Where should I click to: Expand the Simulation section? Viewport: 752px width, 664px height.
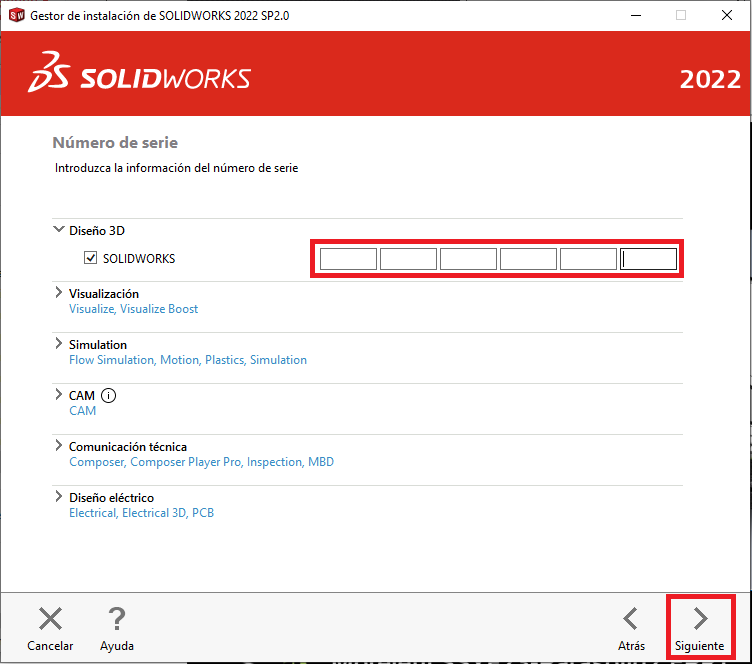point(59,343)
